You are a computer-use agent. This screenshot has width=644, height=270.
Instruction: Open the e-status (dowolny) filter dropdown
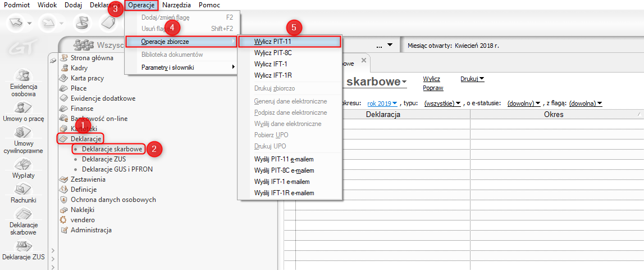[x=524, y=103]
